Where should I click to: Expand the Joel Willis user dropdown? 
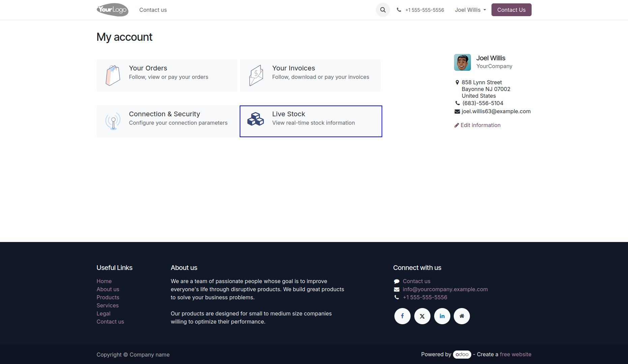[470, 10]
